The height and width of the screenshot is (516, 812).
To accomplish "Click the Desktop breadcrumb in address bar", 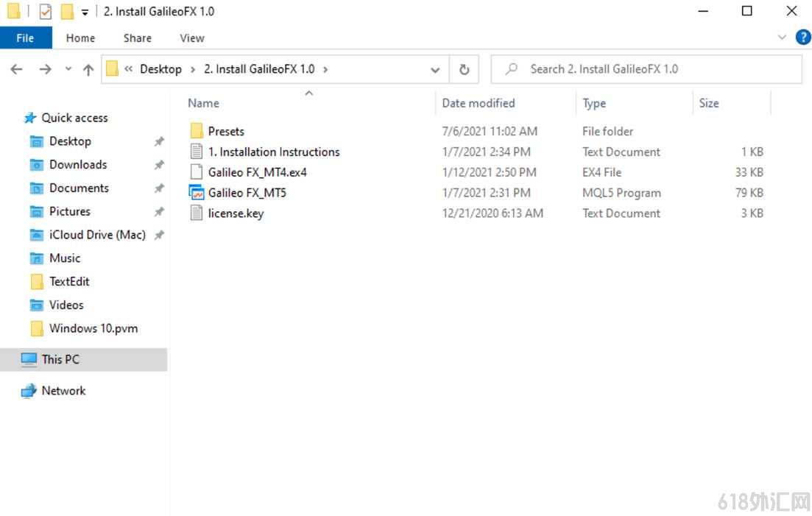I will click(x=160, y=69).
